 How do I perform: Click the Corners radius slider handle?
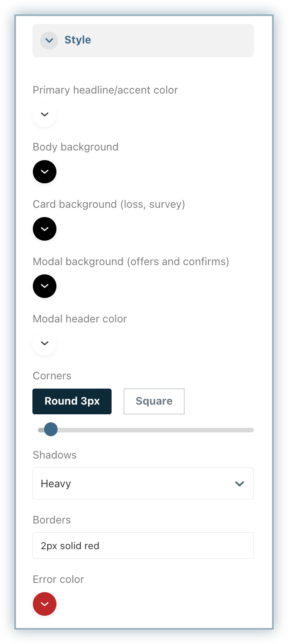(x=51, y=430)
